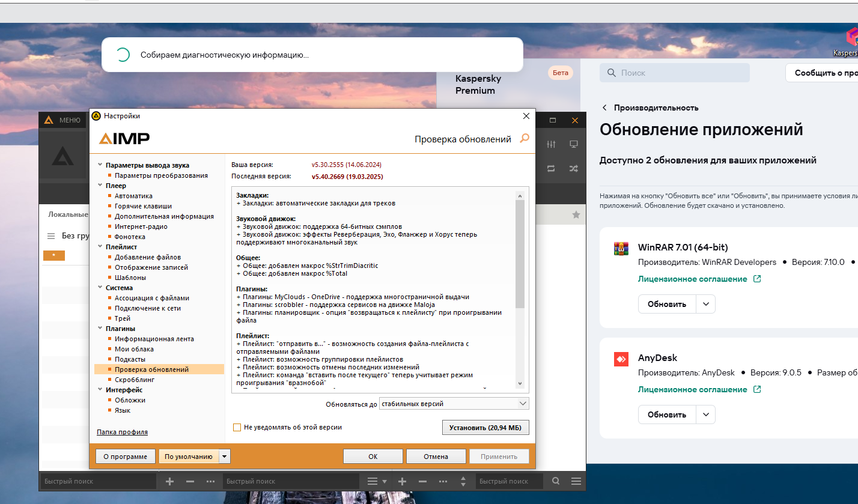The height and width of the screenshot is (504, 858).
Task: Click the hamburger icon beside Без гру
Action: pyautogui.click(x=51, y=236)
